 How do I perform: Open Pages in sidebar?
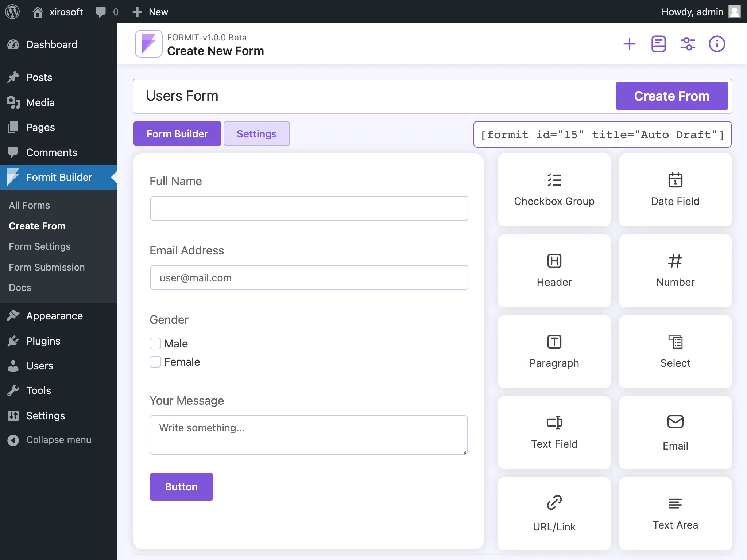[58, 127]
